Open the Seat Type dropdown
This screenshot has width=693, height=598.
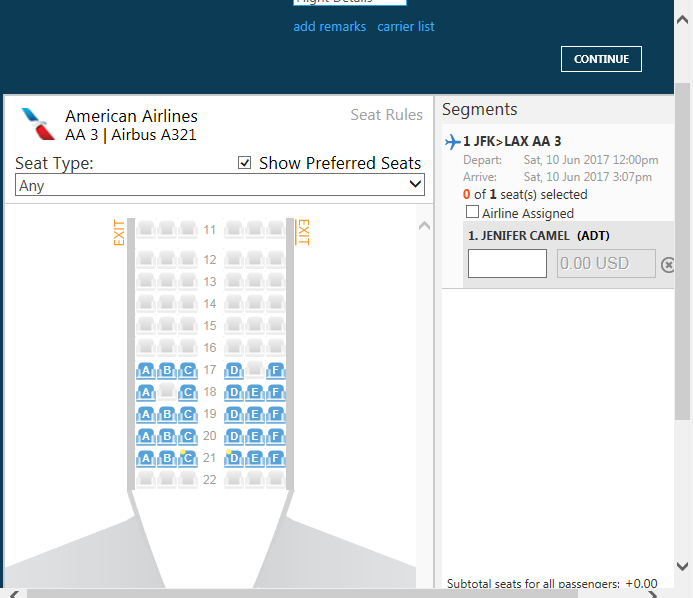point(220,185)
